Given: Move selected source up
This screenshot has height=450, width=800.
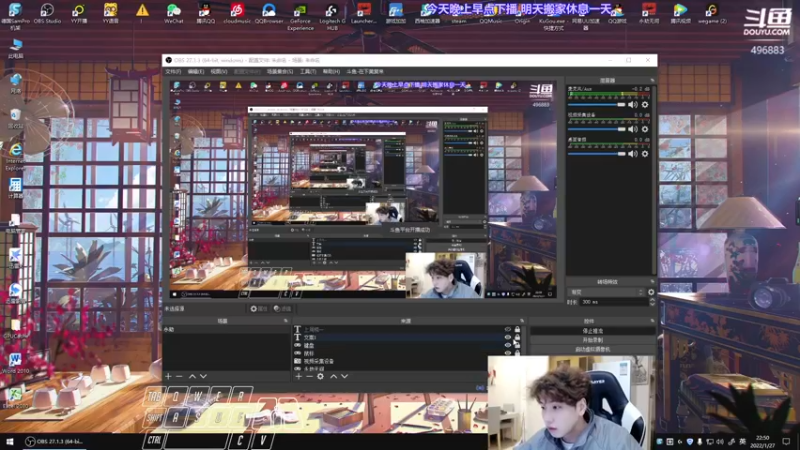Looking at the screenshot, I should [334, 376].
